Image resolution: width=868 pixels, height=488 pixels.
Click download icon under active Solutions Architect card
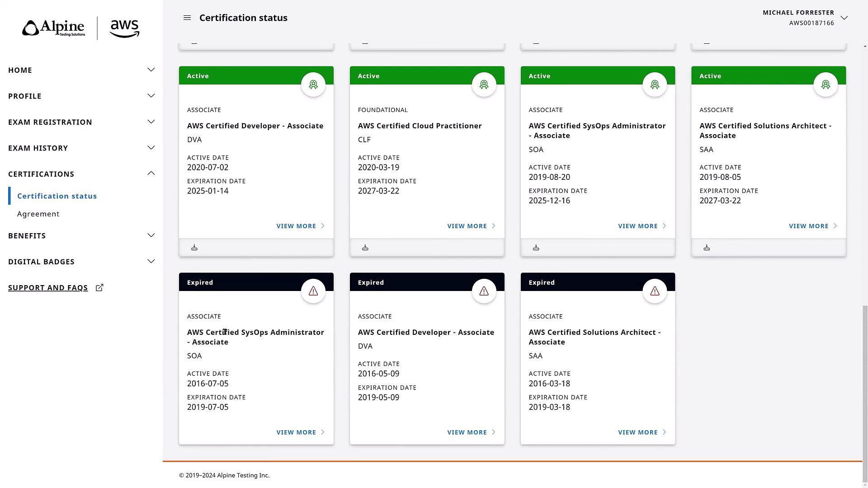tap(707, 248)
